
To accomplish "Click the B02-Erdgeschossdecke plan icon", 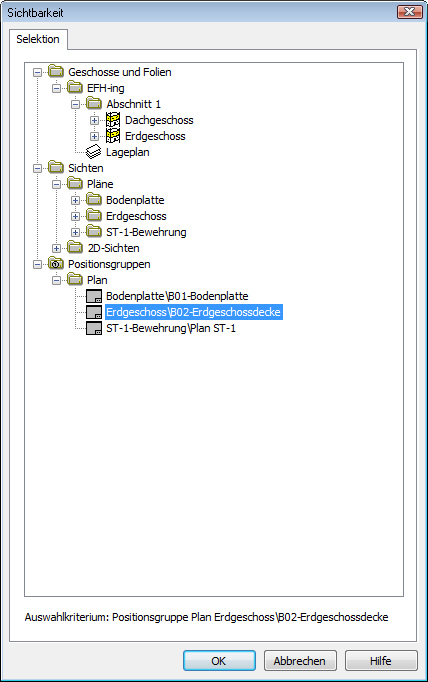I will [x=94, y=312].
